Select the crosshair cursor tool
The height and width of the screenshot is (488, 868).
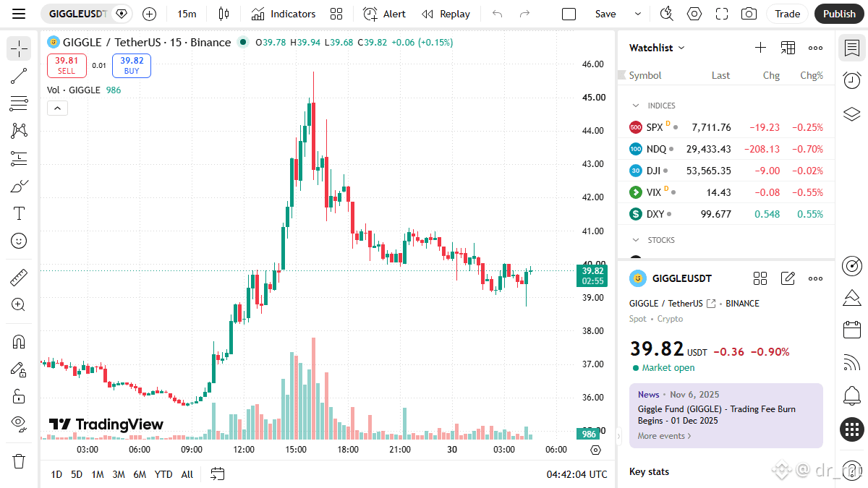click(x=19, y=48)
